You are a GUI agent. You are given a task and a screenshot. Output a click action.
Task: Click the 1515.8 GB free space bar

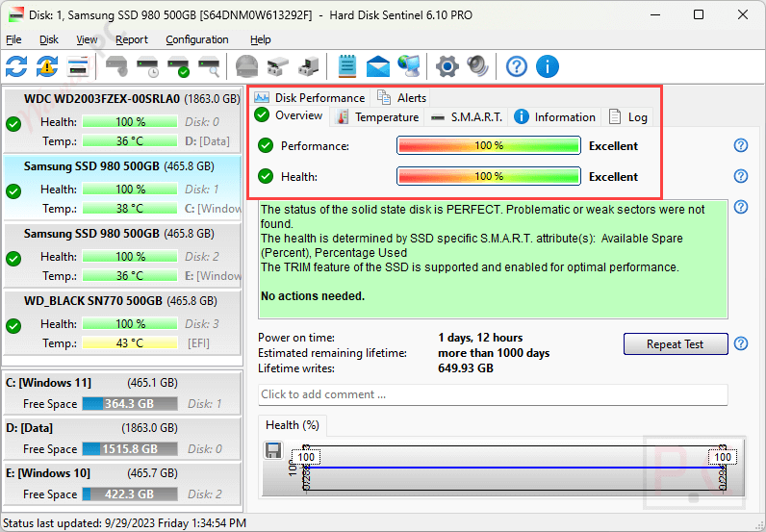click(130, 448)
